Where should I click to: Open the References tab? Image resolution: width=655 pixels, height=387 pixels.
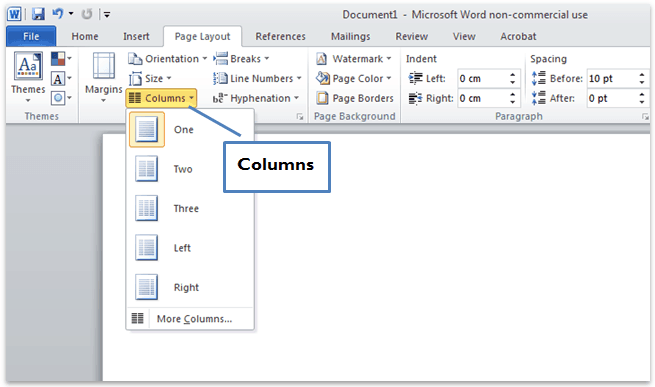(x=280, y=36)
